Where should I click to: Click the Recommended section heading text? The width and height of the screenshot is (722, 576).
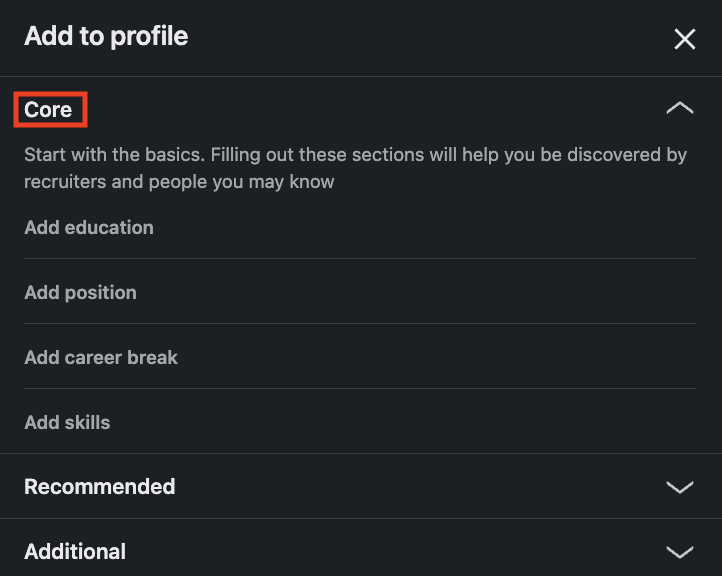(100, 487)
